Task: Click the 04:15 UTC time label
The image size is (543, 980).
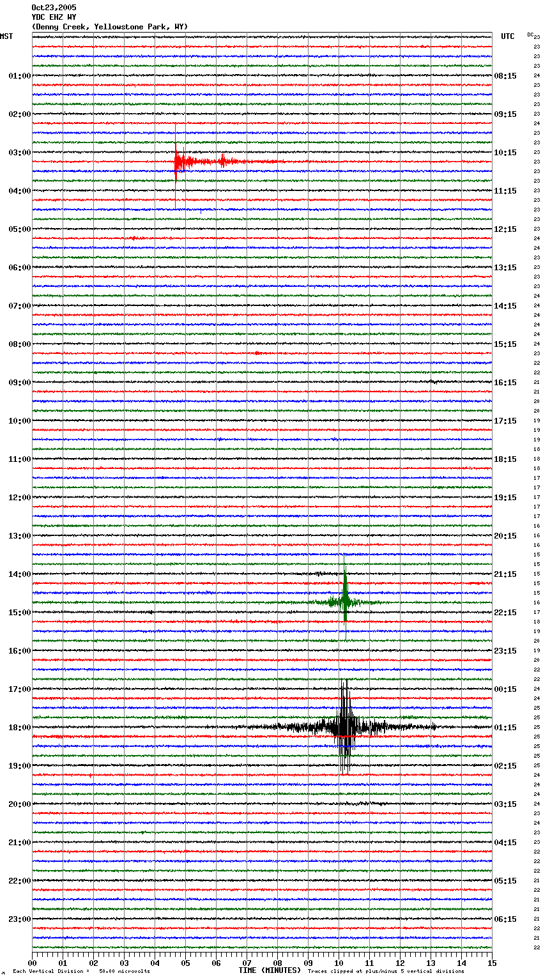Action: [x=505, y=843]
